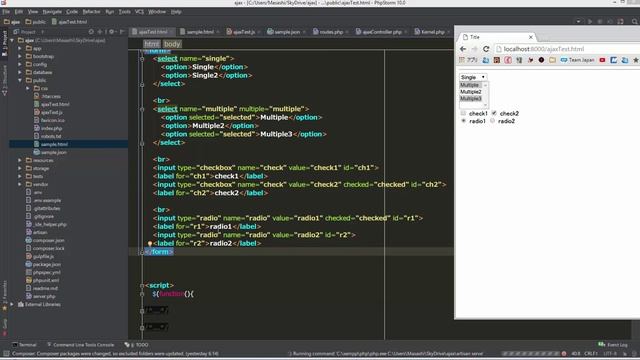Click the browser address bar
Image resolution: width=640 pixels, height=360 pixels.
(567, 49)
